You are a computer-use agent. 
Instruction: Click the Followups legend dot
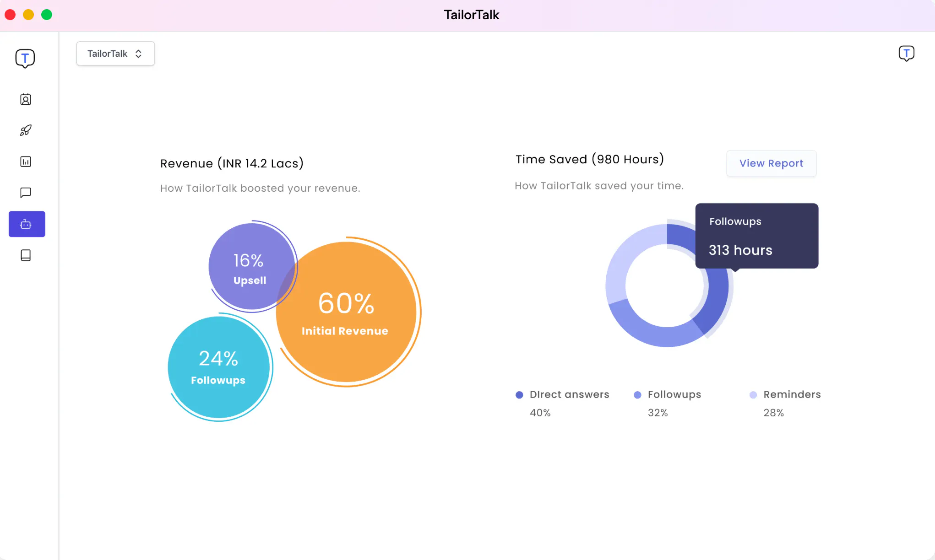click(x=637, y=395)
